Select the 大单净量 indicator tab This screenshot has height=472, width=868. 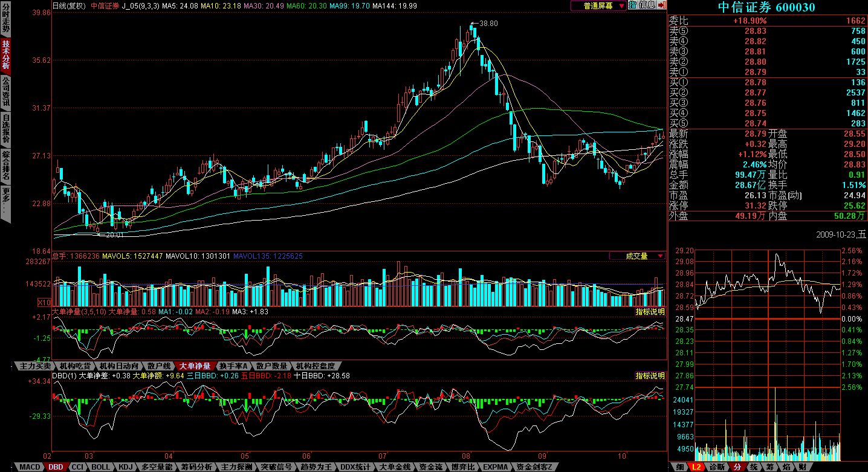pos(195,366)
